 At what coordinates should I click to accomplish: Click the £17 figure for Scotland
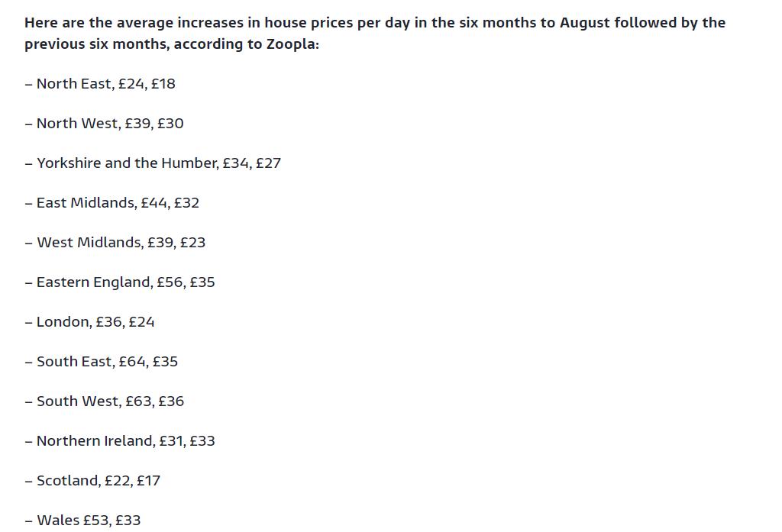[149, 481]
